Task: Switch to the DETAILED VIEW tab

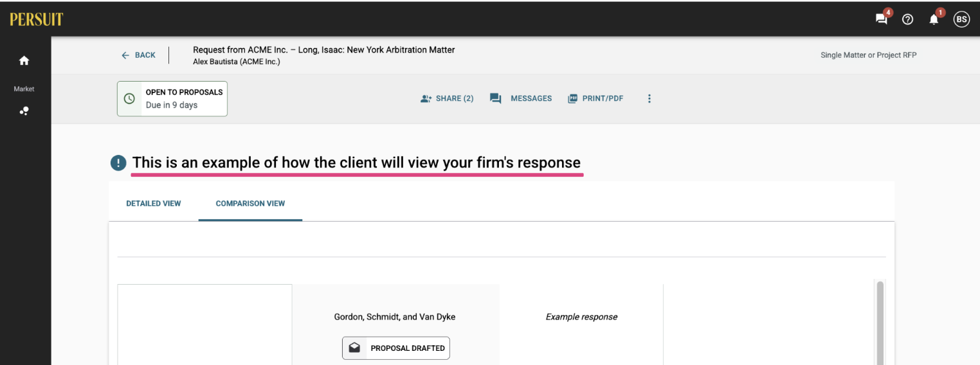Action: point(154,203)
